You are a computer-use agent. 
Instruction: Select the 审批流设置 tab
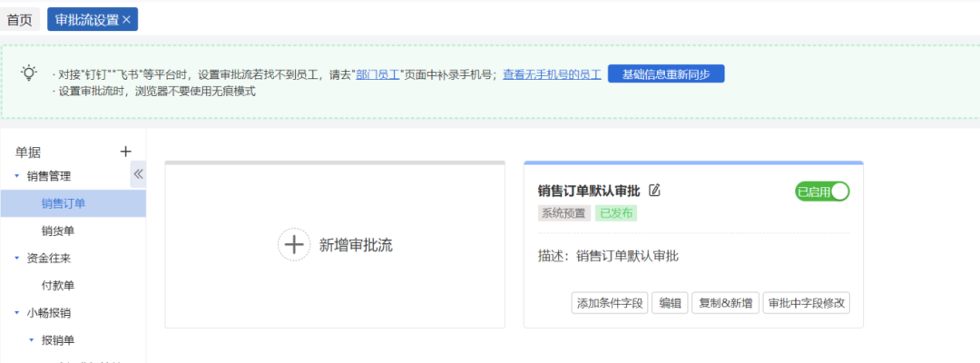[x=86, y=19]
